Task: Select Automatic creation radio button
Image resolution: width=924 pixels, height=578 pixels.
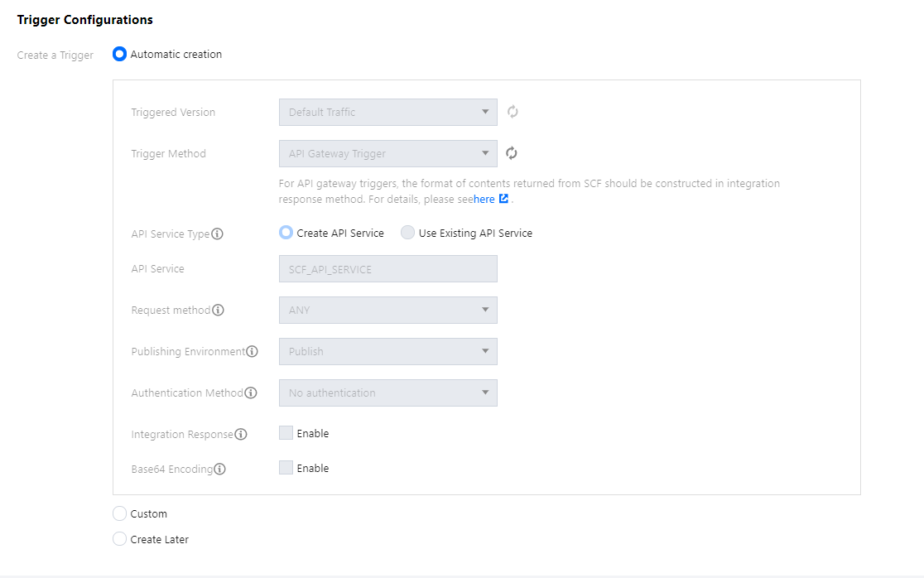Action: coord(120,55)
